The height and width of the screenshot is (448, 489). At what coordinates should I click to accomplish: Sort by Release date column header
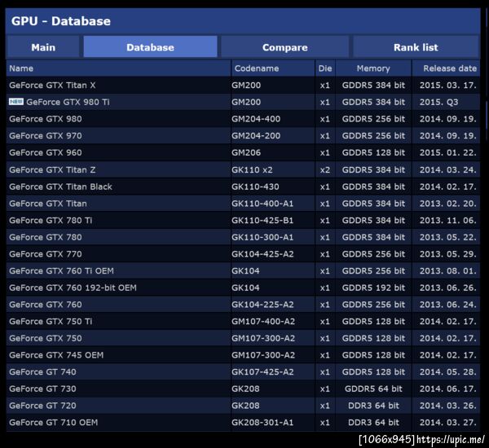pos(447,68)
